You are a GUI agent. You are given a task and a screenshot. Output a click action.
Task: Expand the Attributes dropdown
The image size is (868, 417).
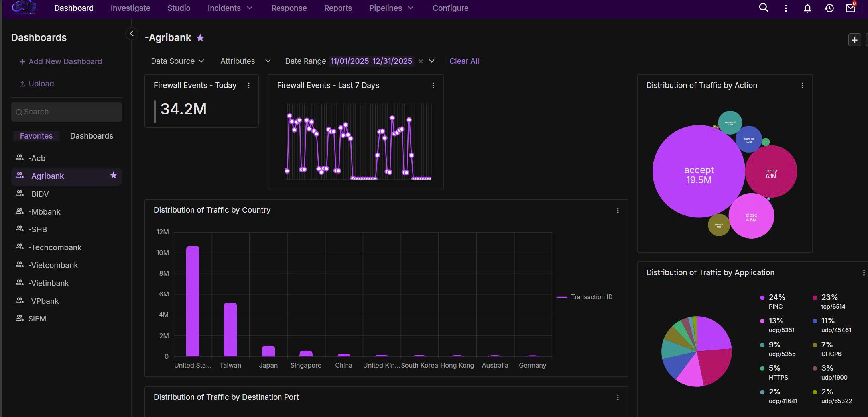pos(244,61)
